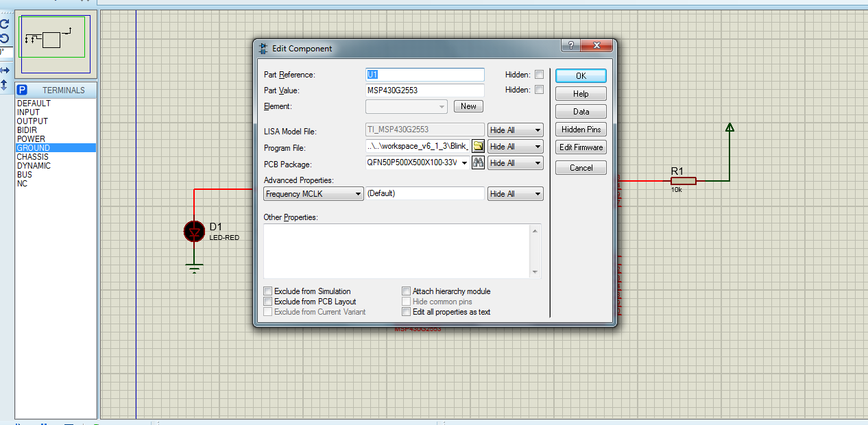The width and height of the screenshot is (868, 425).
Task: Click the dialog help question mark icon
Action: click(x=570, y=45)
